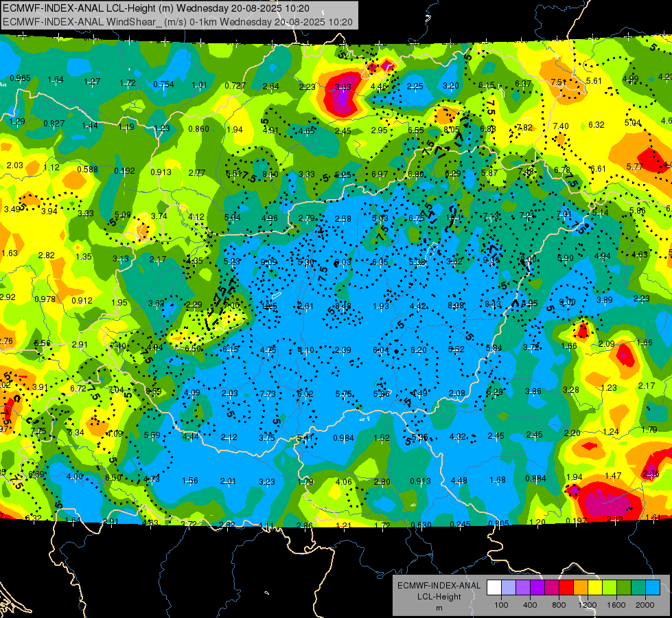
Task: Click the wind shear value 8.48
Action: [343, 306]
